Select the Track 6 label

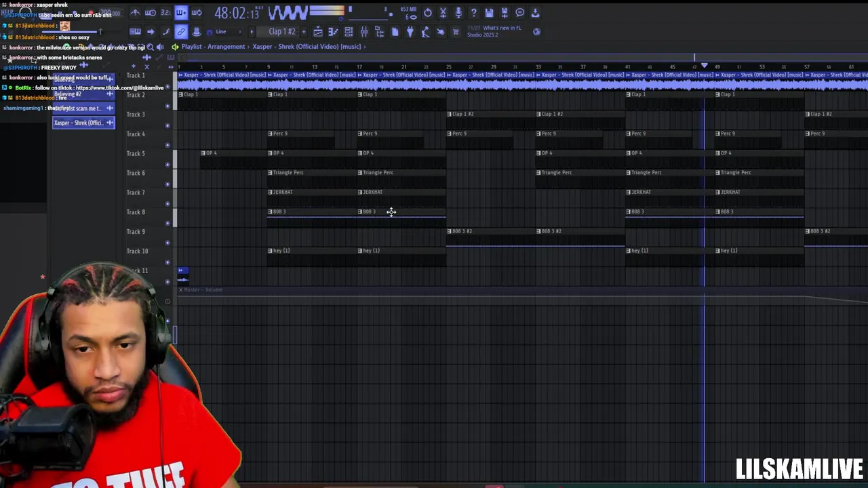tap(136, 173)
